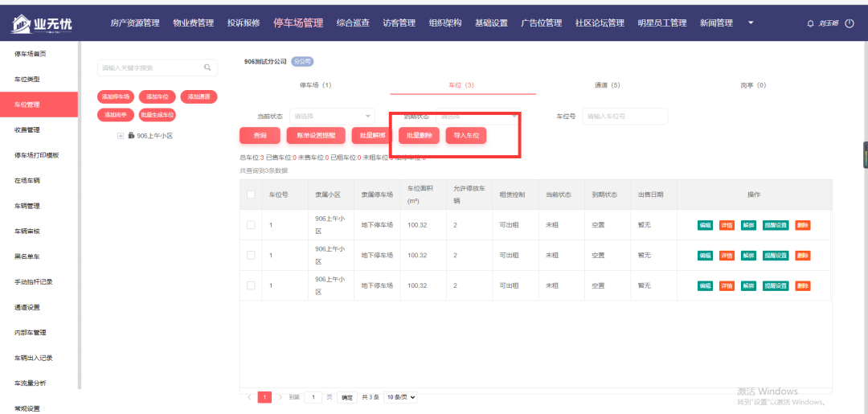
Task: Open 访客管理 menu
Action: coord(399,23)
